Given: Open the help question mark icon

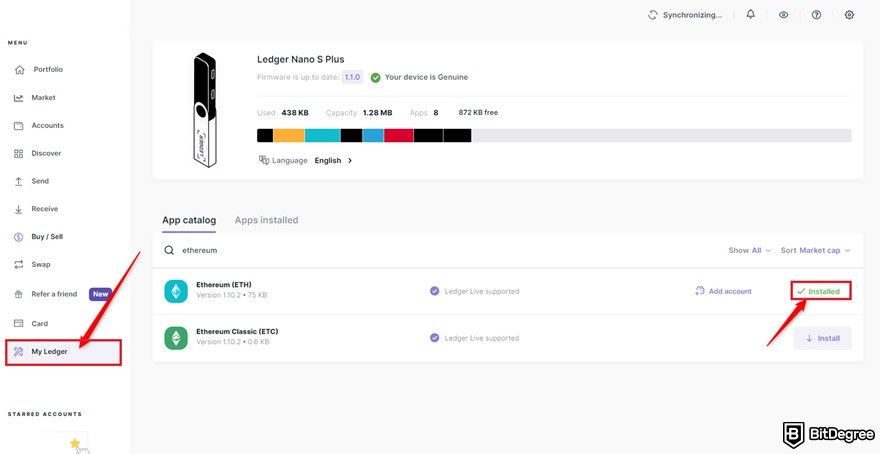Looking at the screenshot, I should [817, 15].
